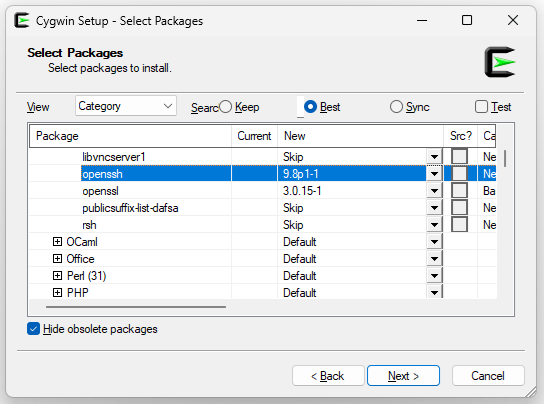544x404 pixels.
Task: Check the Src box for publicsuffix-list-dafsa
Action: point(459,208)
